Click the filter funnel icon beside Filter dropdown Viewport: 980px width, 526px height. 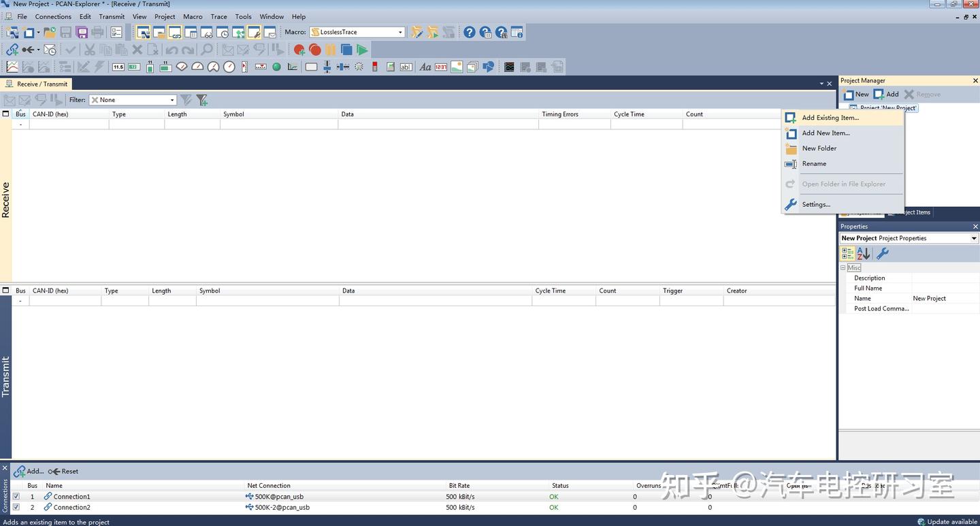(185, 100)
